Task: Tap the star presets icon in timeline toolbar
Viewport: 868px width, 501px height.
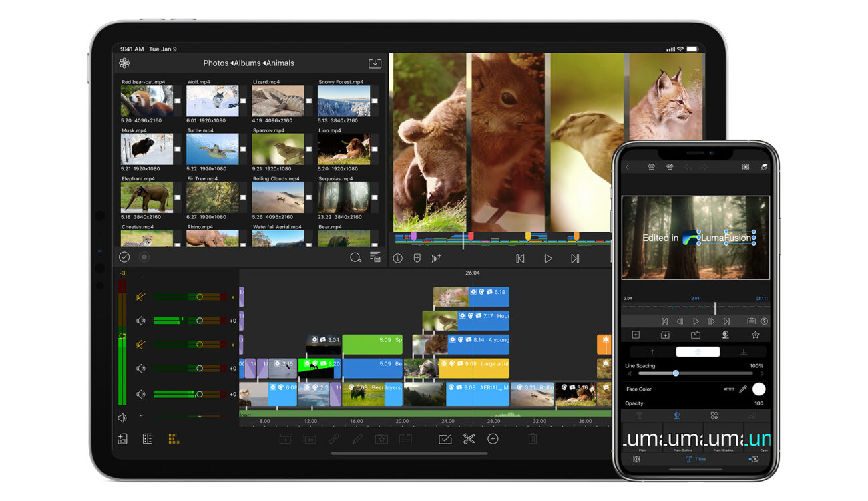Action: (381, 439)
